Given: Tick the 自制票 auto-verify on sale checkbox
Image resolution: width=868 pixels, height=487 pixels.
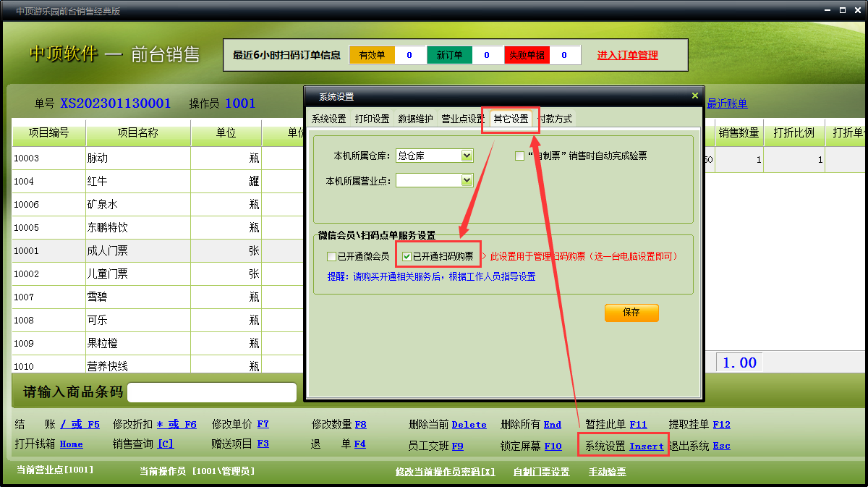Looking at the screenshot, I should click(x=519, y=156).
